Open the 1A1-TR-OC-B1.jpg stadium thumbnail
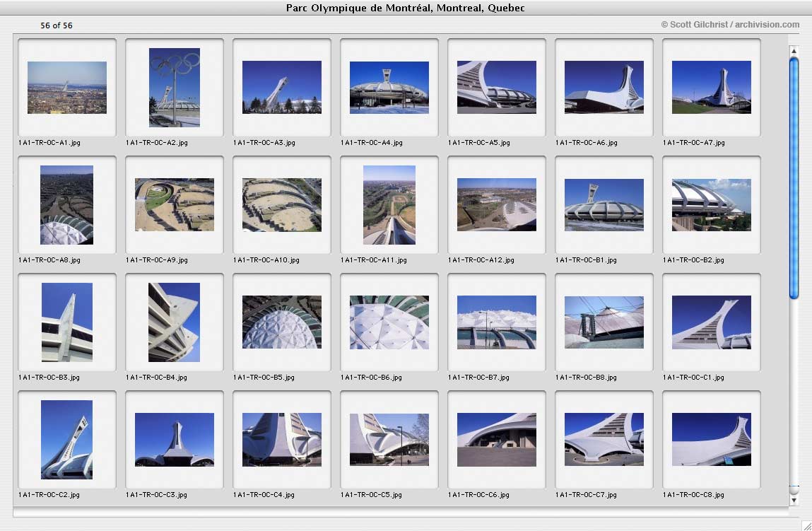 tap(604, 205)
